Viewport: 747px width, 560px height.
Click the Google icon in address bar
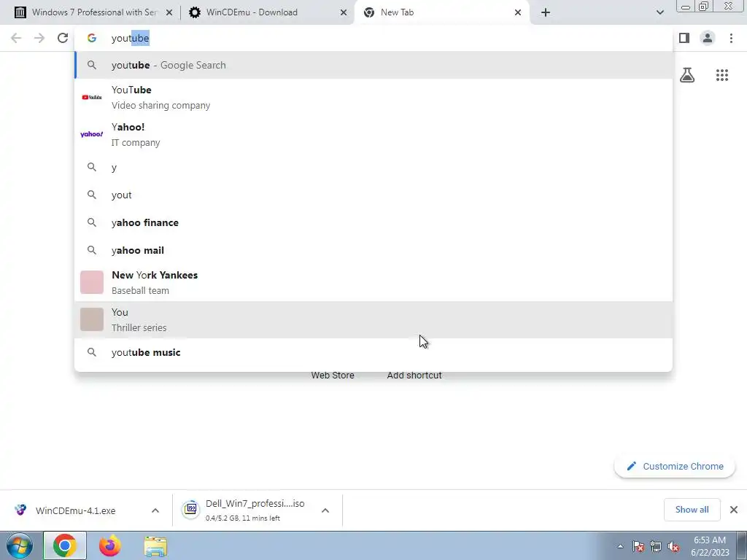91,38
